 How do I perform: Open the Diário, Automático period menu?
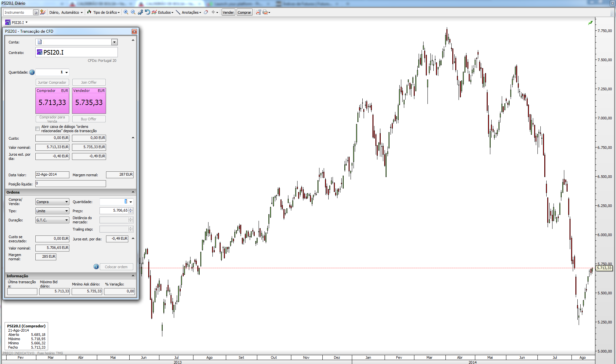[66, 12]
